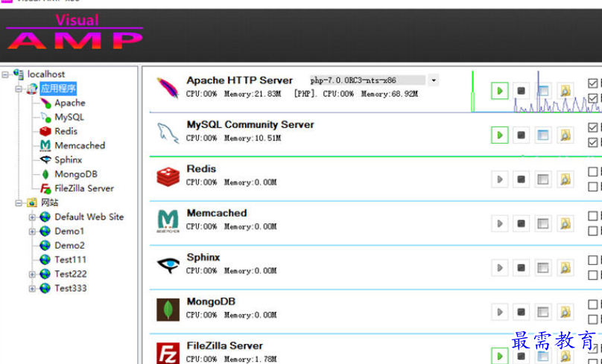Stop the MongoDB service
602x364 pixels.
pos(521,312)
